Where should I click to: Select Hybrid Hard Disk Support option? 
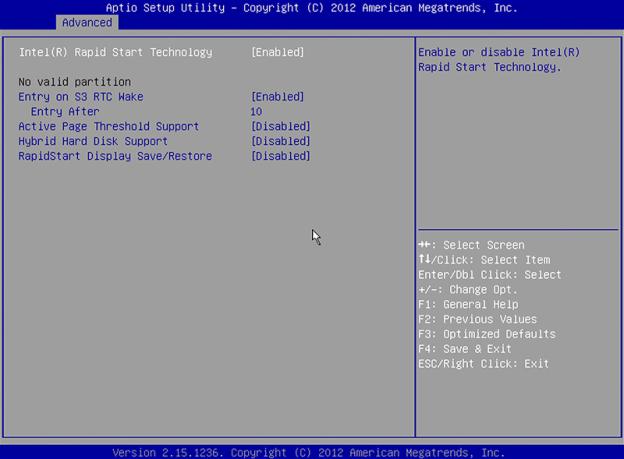(93, 141)
